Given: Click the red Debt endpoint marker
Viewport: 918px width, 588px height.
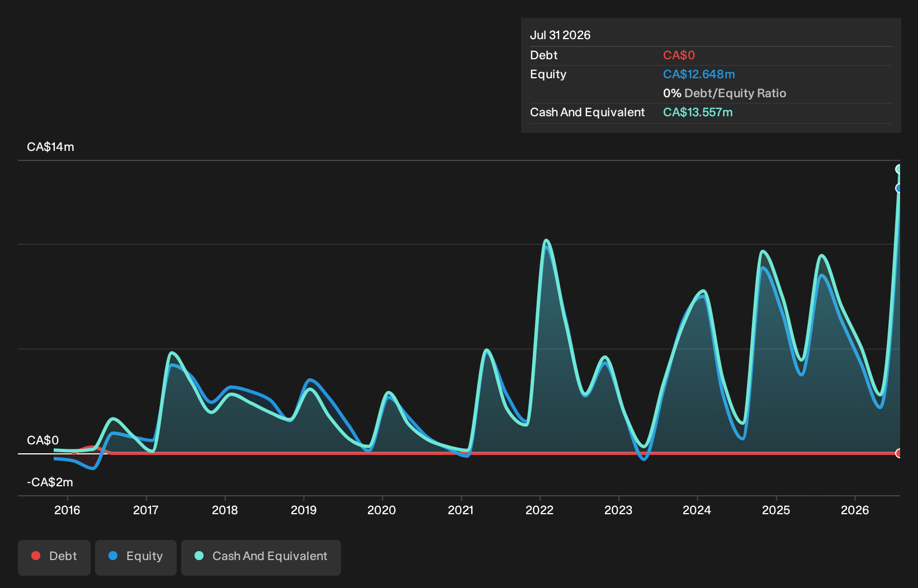Looking at the screenshot, I should [898, 453].
